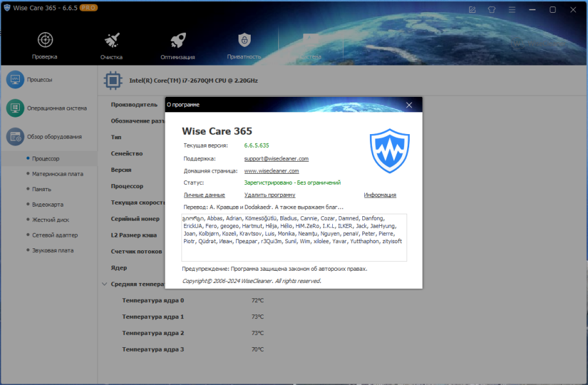Click the Удалить программу link
The width and height of the screenshot is (588, 385).
coord(269,195)
